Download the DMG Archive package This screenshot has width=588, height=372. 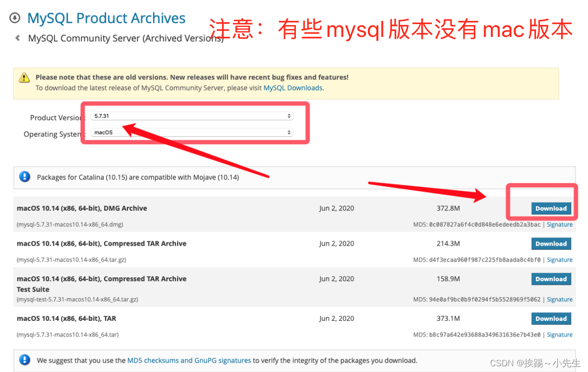coord(551,208)
